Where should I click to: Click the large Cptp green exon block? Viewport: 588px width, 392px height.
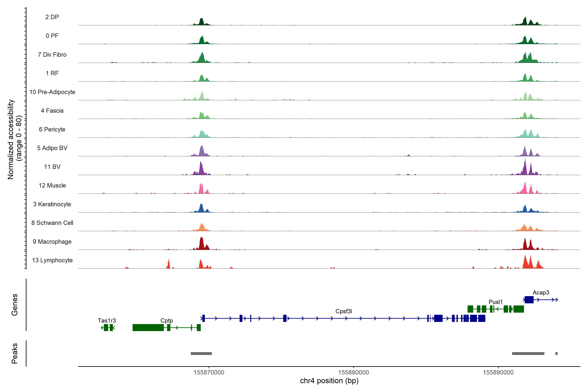tap(148, 327)
